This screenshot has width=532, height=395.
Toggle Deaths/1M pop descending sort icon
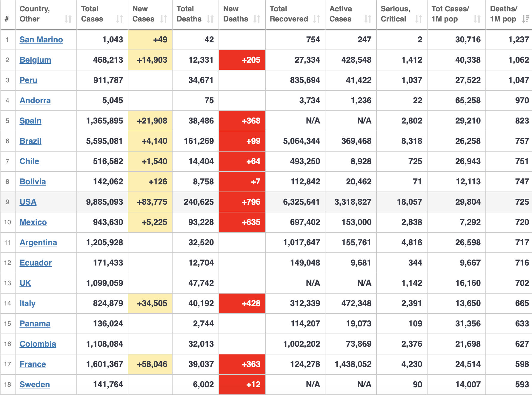(525, 19)
